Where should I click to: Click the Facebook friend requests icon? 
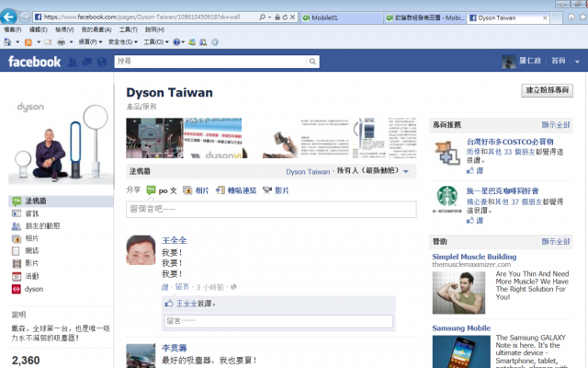73,62
